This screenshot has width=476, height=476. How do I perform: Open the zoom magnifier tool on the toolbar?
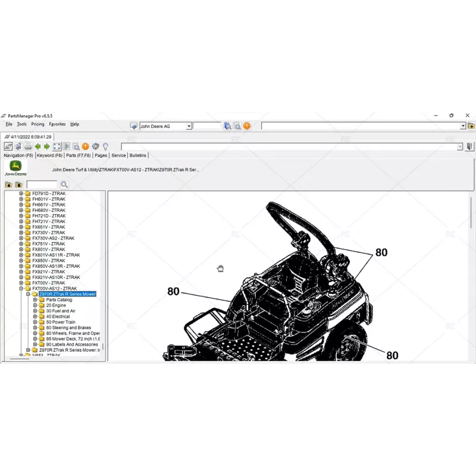tap(76, 146)
